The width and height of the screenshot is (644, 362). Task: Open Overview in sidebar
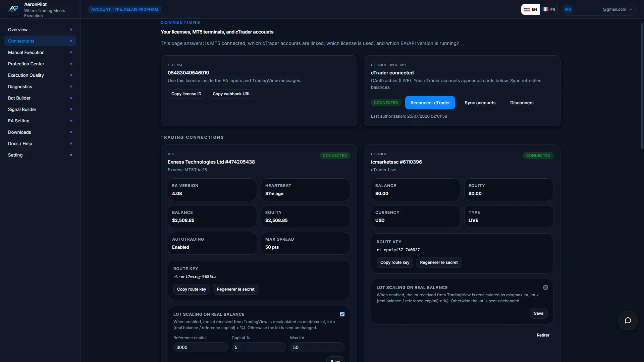click(x=40, y=29)
